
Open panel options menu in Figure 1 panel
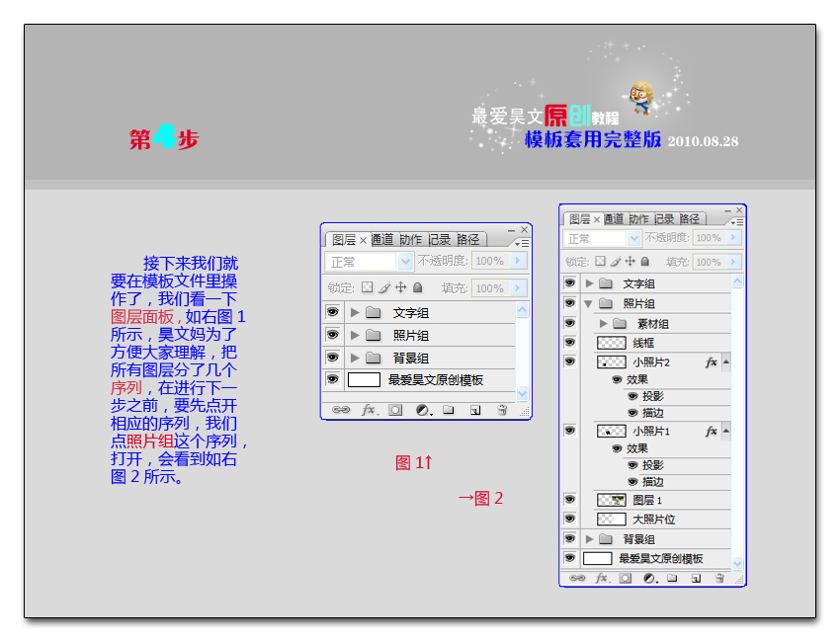pos(522,243)
